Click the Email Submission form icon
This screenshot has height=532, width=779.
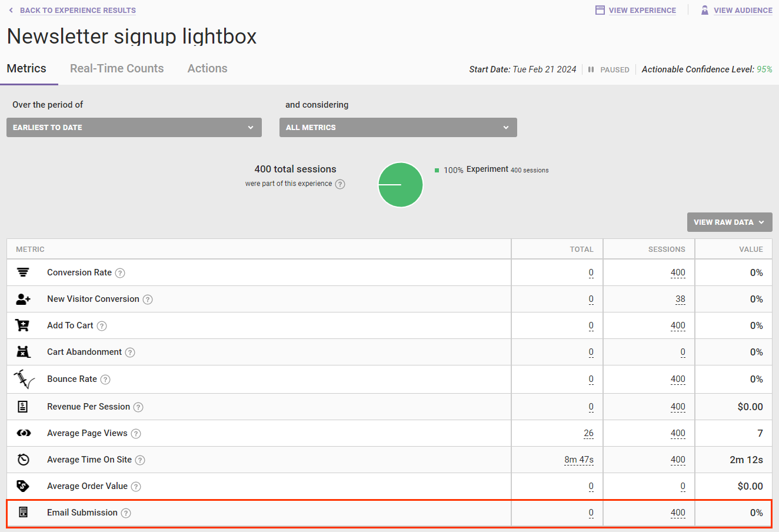(23, 513)
